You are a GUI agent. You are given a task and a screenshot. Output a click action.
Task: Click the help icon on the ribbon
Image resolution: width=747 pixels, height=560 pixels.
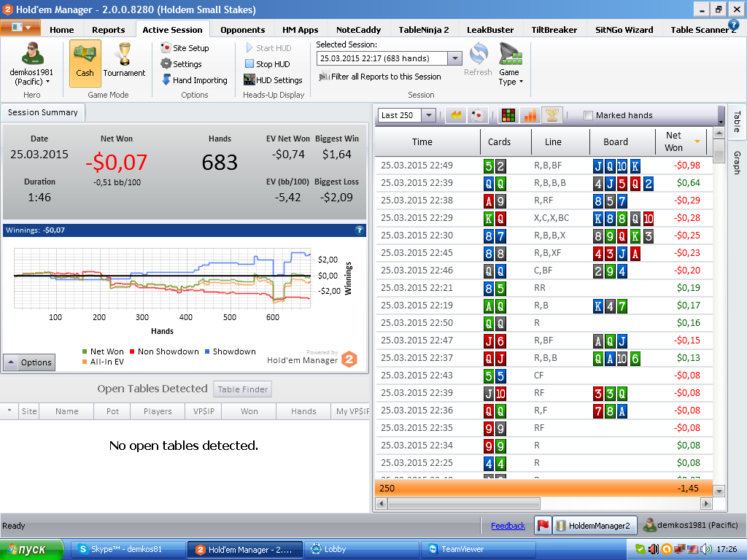[734, 26]
